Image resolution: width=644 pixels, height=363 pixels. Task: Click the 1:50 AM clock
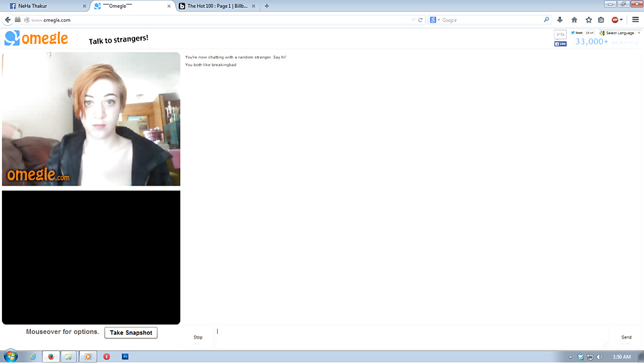point(621,357)
